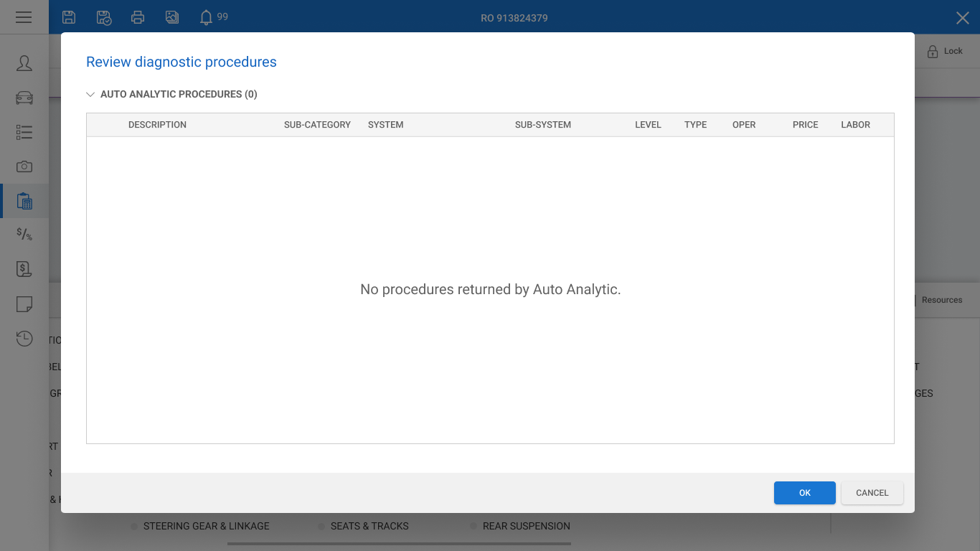Screen dimensions: 980x551
Task: Open the rates dollar-percent sidebar icon
Action: [24, 234]
